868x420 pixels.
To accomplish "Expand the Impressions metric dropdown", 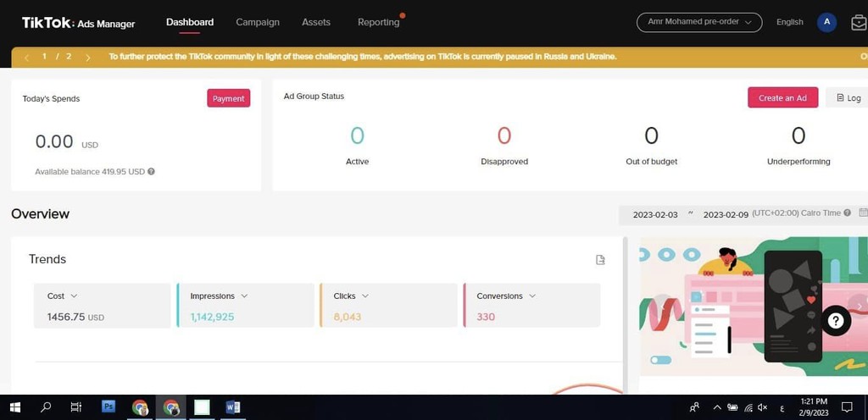I will click(x=244, y=296).
